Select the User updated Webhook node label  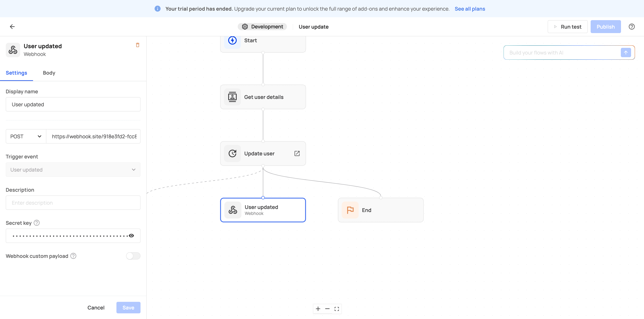[x=261, y=210]
